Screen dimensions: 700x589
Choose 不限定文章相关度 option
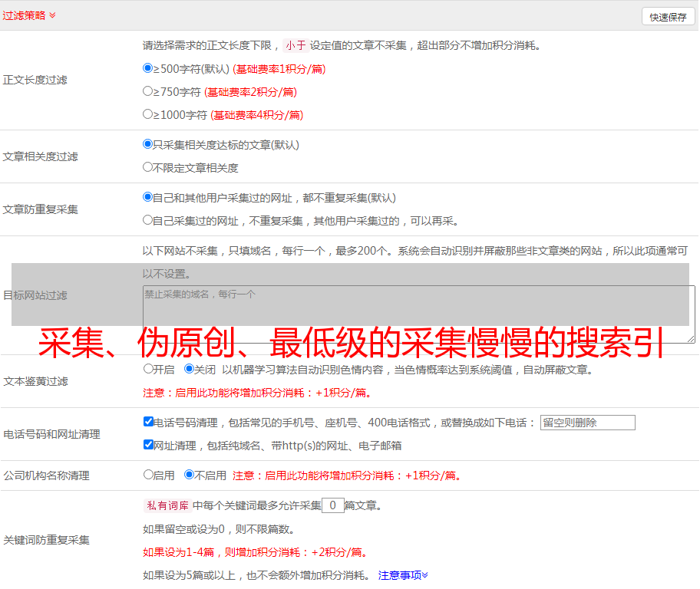[148, 167]
